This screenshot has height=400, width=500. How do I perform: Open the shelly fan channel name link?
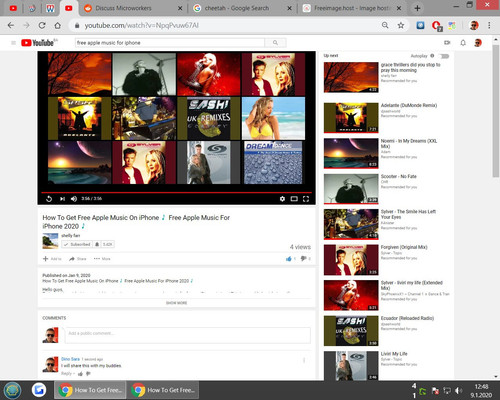pos(71,236)
